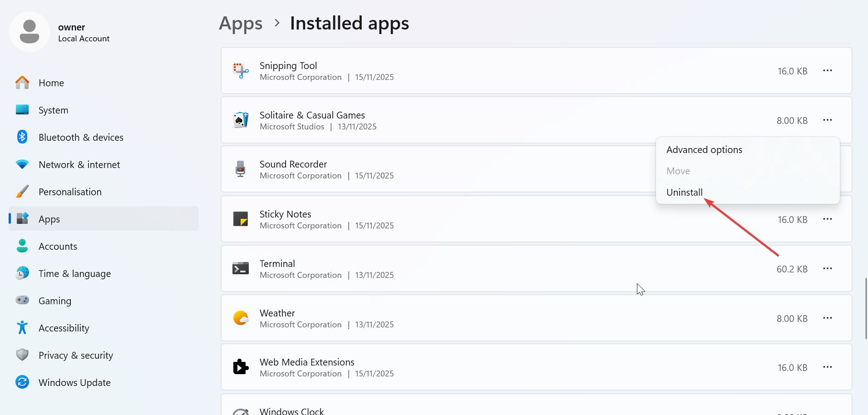Click the owner profile avatar
Screen dimensions: 868x415
(30, 32)
